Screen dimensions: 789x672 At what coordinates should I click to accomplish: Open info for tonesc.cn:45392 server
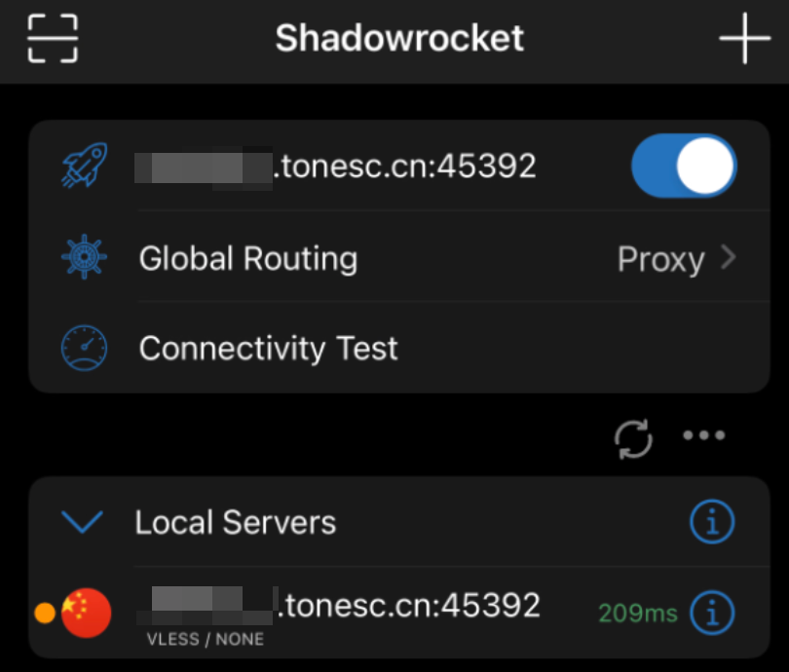click(x=712, y=613)
